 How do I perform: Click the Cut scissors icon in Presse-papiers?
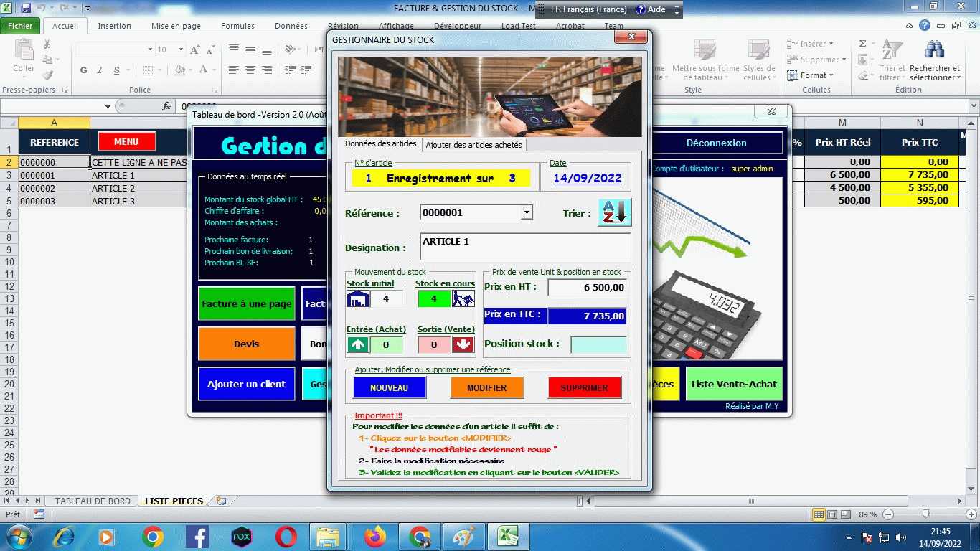(47, 44)
